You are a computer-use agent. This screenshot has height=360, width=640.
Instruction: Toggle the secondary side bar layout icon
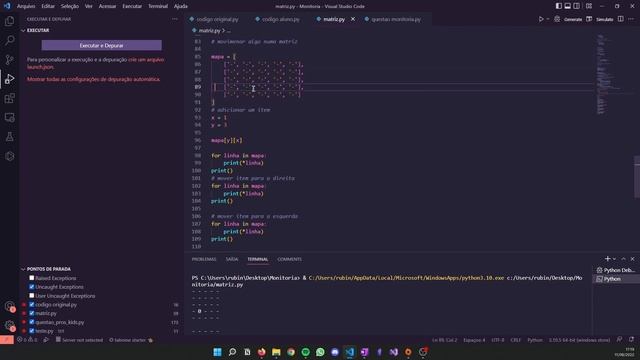[x=576, y=6]
